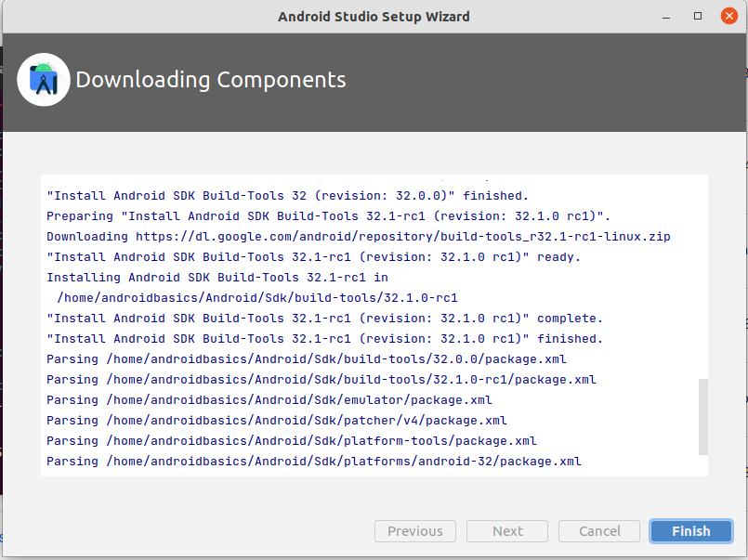Minimize the Setup Wizard window
Viewport: 748px width, 560px height.
[667, 17]
